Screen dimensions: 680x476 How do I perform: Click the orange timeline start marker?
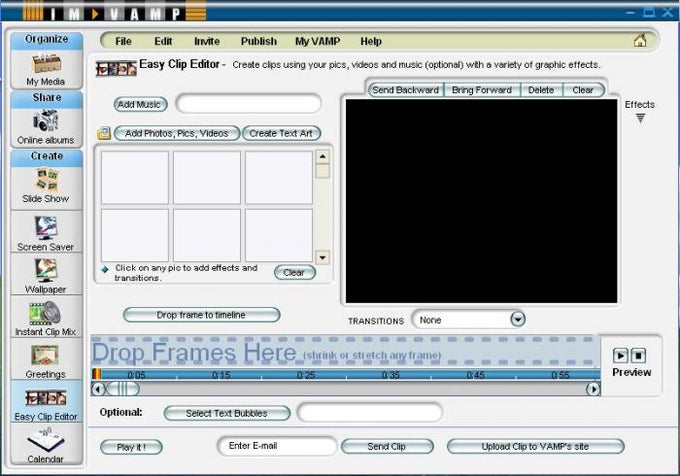point(96,374)
